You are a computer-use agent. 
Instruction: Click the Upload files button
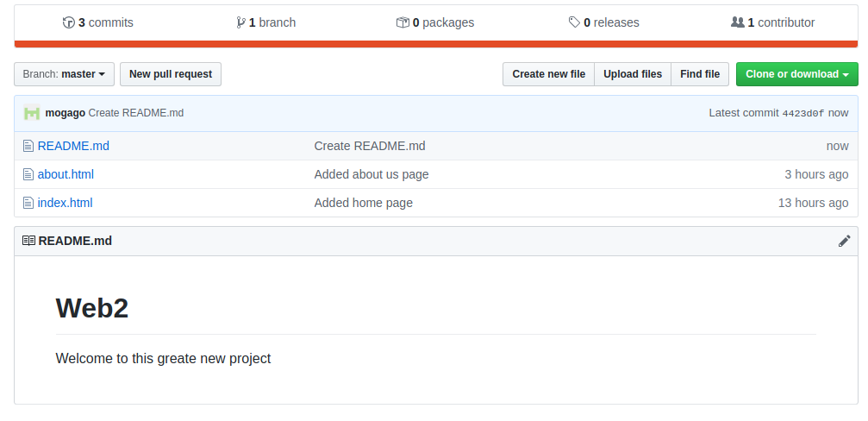coord(633,74)
